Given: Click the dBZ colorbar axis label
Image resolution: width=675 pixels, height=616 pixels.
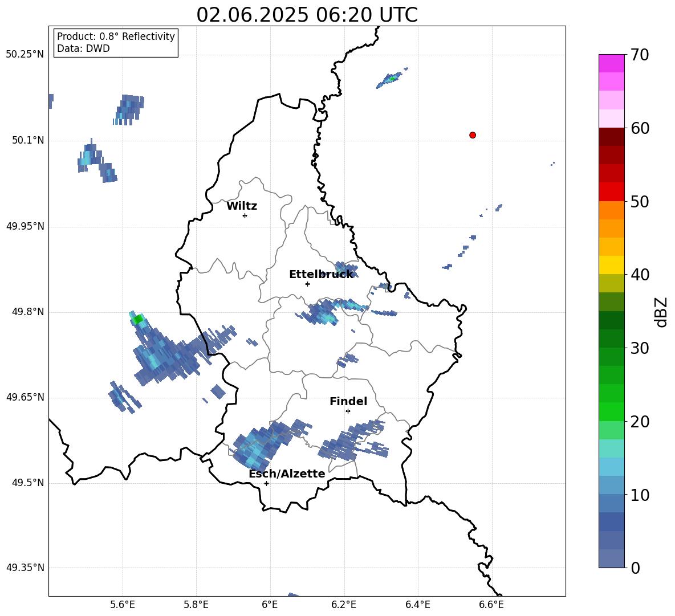Looking at the screenshot, I should click(662, 312).
